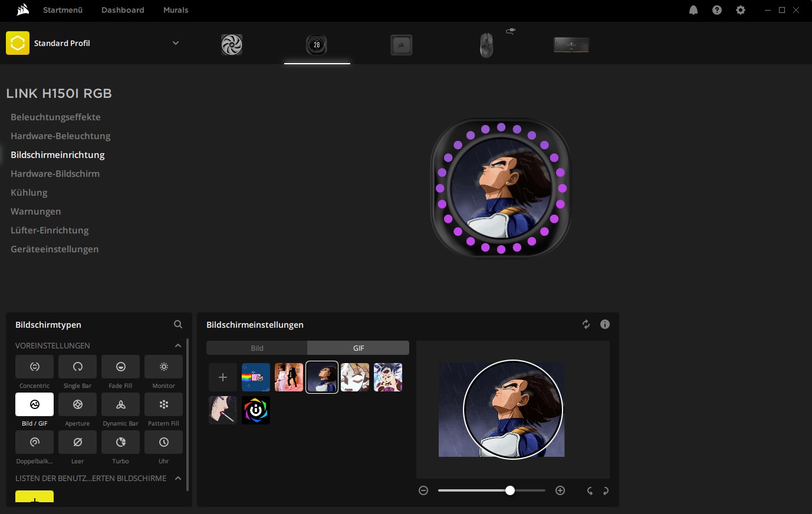Click the image zoom slider handle
Viewport: 812px width, 514px height.
pyautogui.click(x=510, y=490)
